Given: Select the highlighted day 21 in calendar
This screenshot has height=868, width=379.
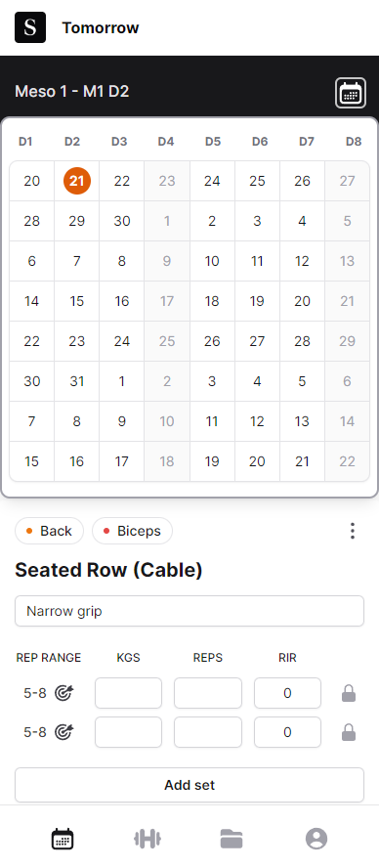Looking at the screenshot, I should point(77,181).
